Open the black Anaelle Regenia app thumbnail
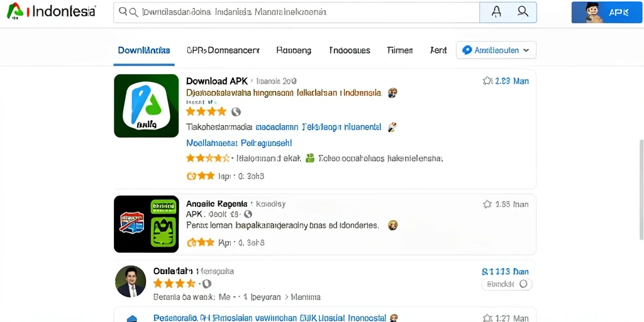This screenshot has width=644, height=322. coord(146,224)
